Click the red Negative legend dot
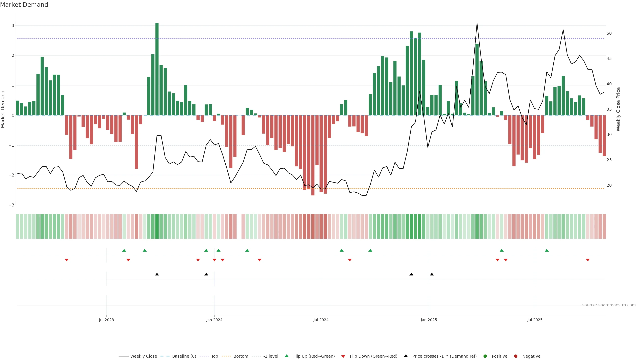 [516, 356]
